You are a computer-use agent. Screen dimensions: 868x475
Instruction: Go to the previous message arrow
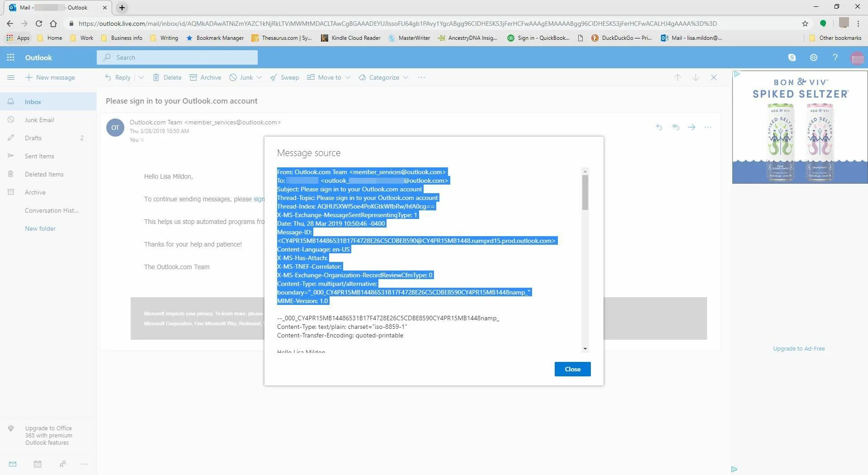(x=678, y=77)
